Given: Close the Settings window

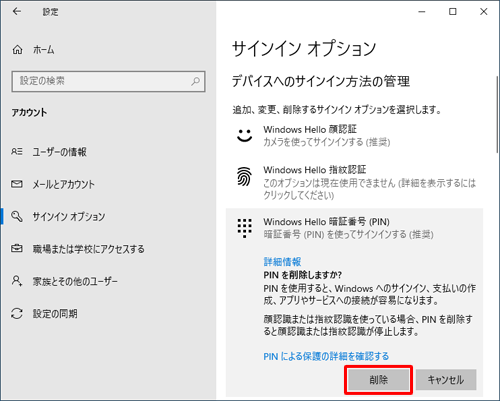Looking at the screenshot, I should point(484,12).
